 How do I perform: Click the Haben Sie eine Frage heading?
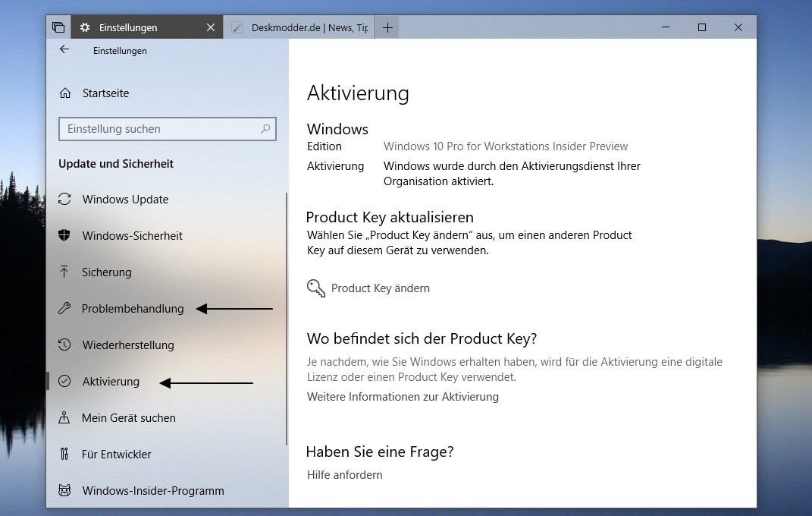380,451
